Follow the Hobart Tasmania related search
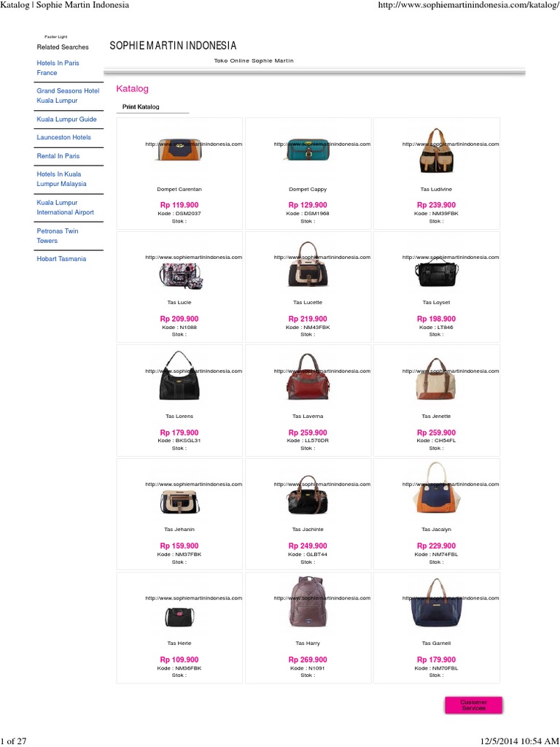 tap(61, 259)
